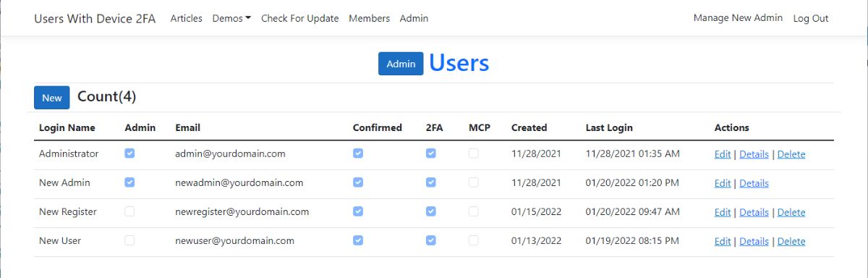This screenshot has height=278, width=868.
Task: Toggle 2FA checkbox for New Register row
Action: 431,211
